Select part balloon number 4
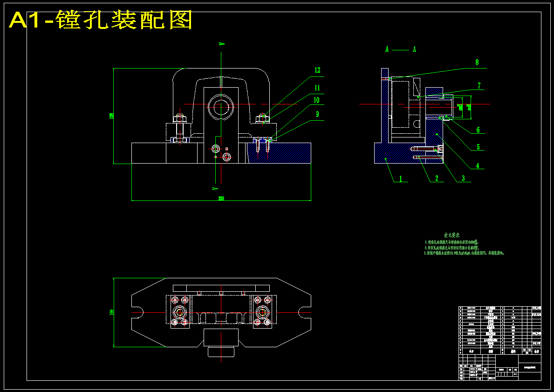The height and width of the screenshot is (392, 554). click(x=477, y=165)
